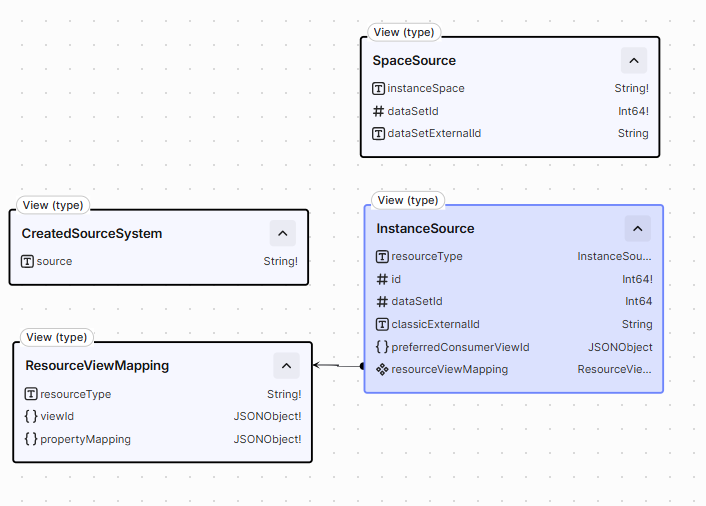Click text icon beside dataSetExternalId

[378, 133]
